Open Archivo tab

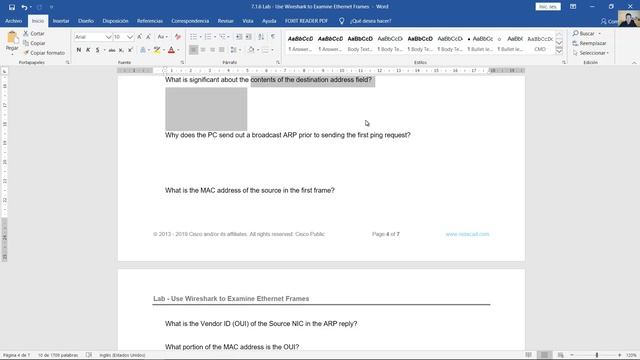coord(13,21)
